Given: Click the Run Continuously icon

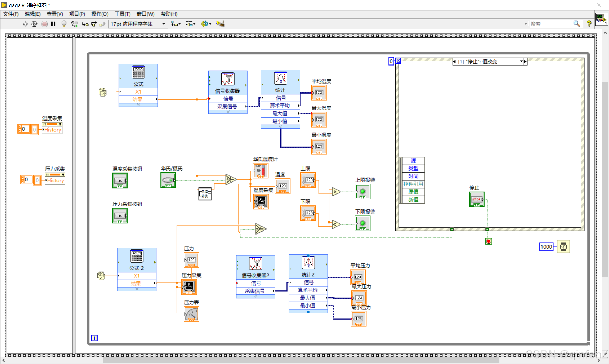Looking at the screenshot, I should tap(34, 24).
